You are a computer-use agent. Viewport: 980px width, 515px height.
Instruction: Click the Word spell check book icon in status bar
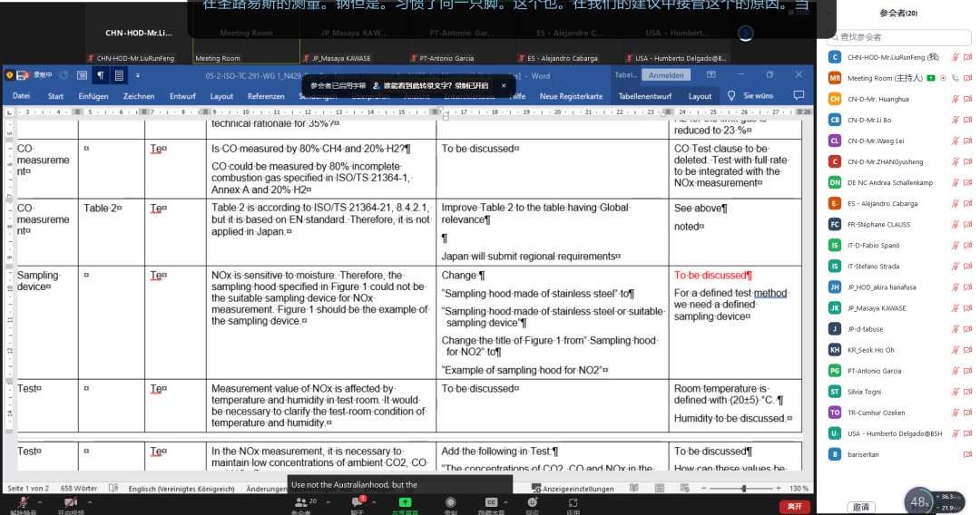pos(113,488)
